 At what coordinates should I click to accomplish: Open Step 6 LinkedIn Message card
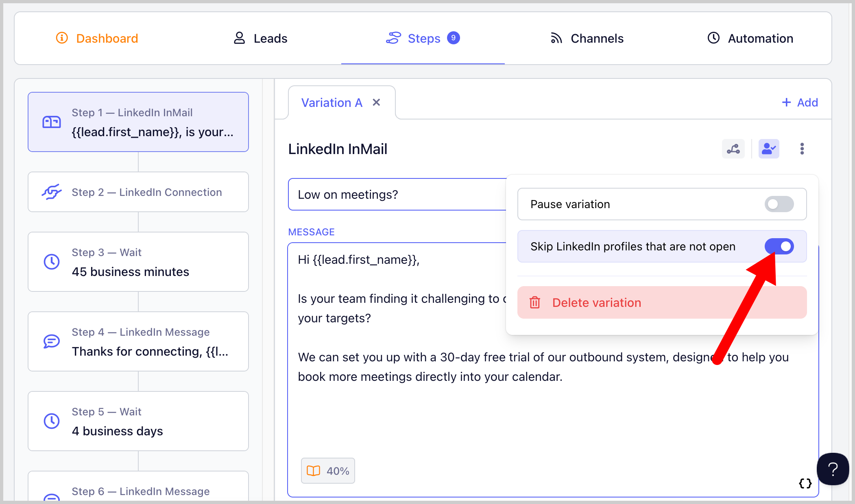click(x=138, y=487)
